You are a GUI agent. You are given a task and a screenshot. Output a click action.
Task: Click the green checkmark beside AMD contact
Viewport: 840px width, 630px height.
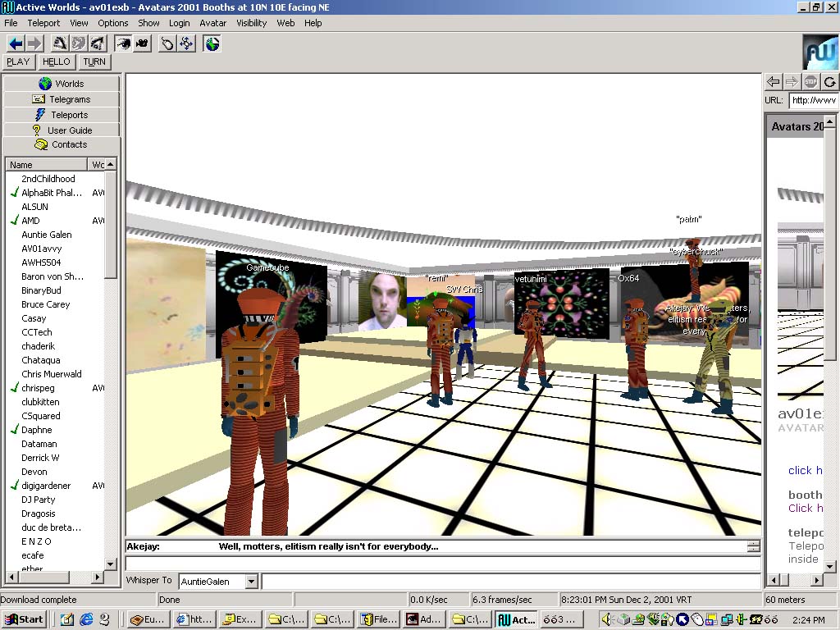coord(14,221)
